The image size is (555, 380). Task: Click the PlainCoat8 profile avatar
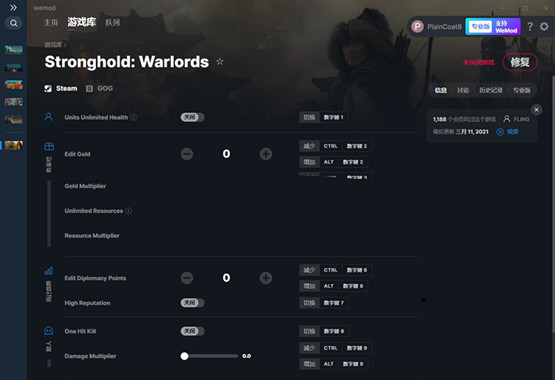click(x=417, y=27)
